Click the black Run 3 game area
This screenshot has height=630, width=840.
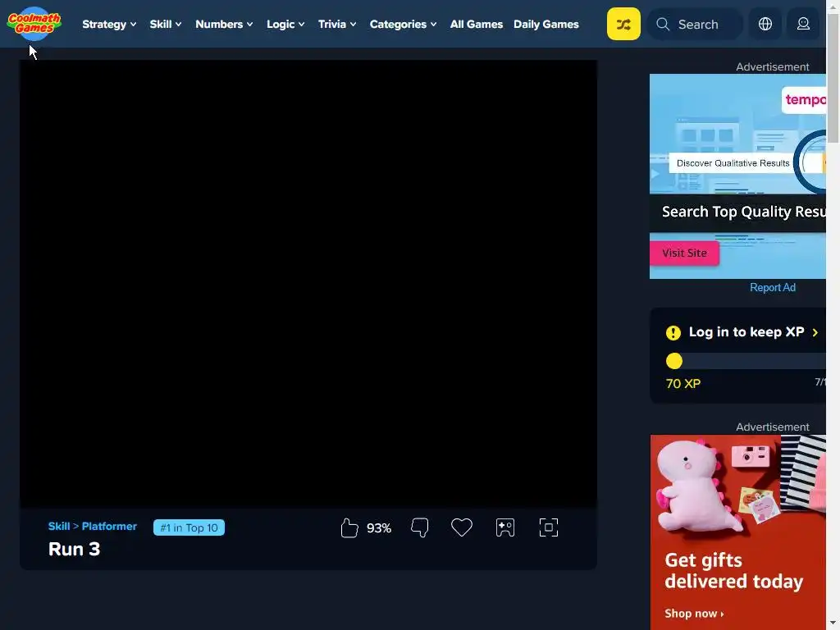[308, 284]
